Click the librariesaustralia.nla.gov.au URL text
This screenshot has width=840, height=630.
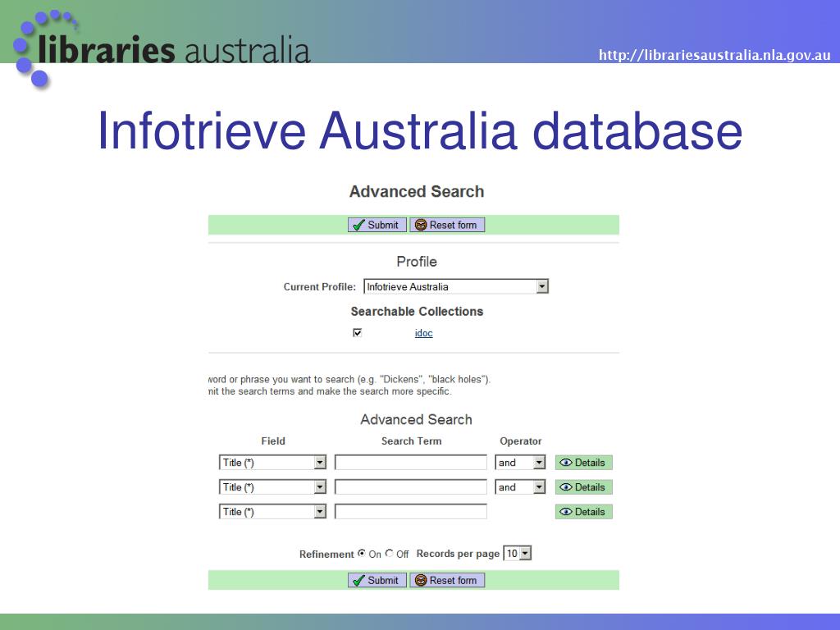click(x=714, y=55)
